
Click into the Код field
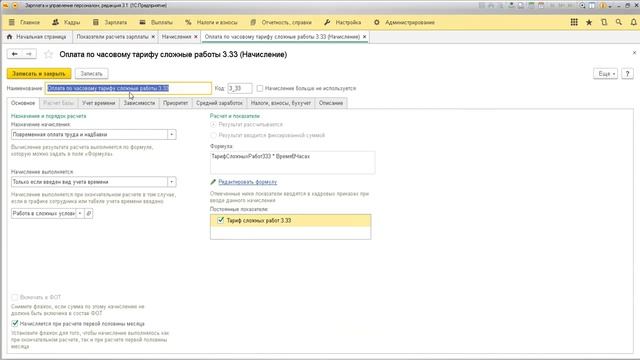[x=240, y=88]
